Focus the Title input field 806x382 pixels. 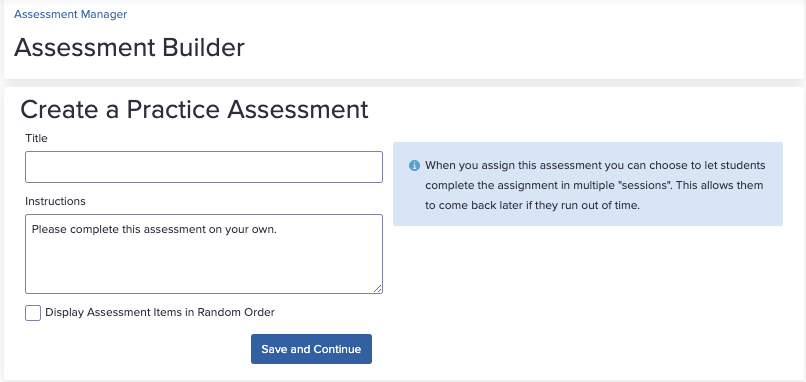click(x=204, y=167)
